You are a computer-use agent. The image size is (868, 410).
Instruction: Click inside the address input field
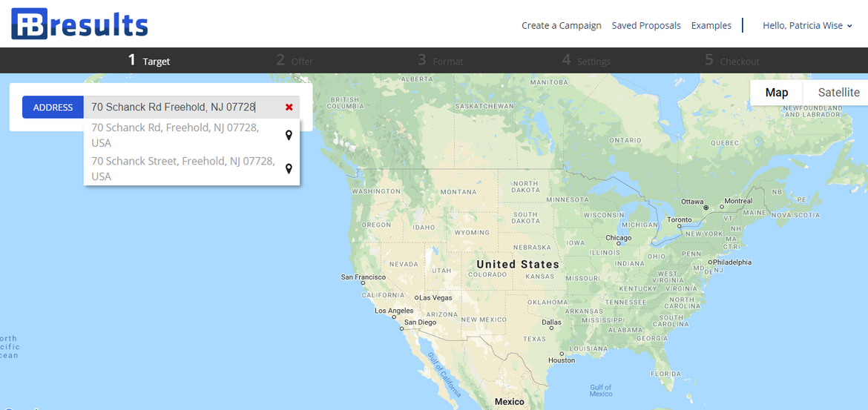tap(182, 108)
